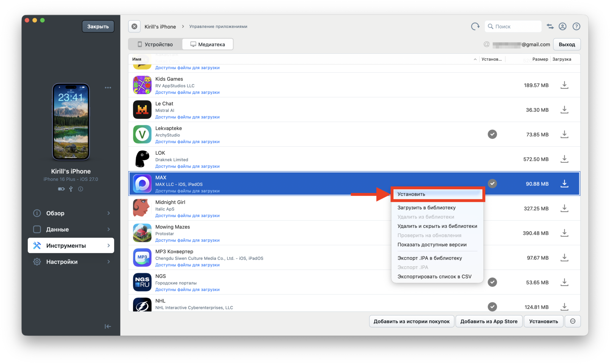This screenshot has width=610, height=364.
Task: Collapse the sidebar with arrow icon
Action: tap(108, 326)
